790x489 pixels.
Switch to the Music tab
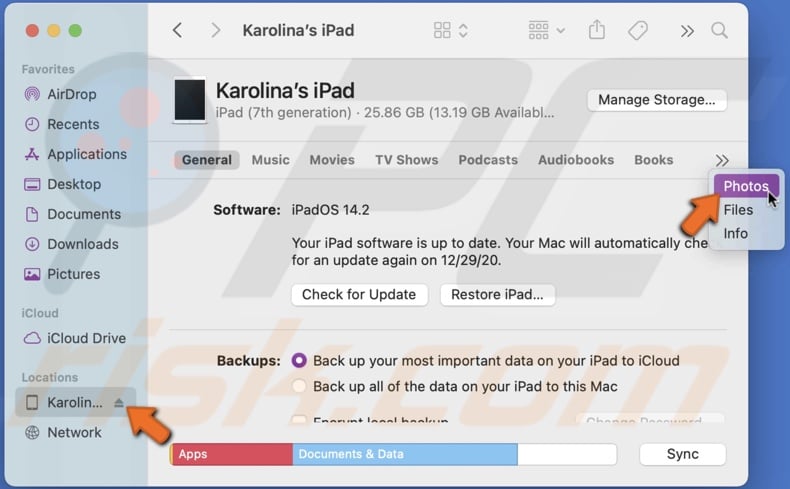tap(271, 160)
